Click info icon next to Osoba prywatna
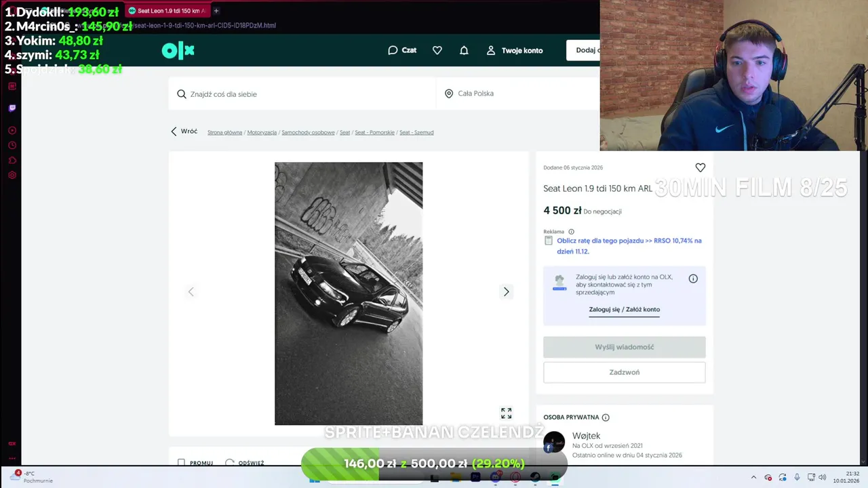This screenshot has width=868, height=488. [x=606, y=418]
